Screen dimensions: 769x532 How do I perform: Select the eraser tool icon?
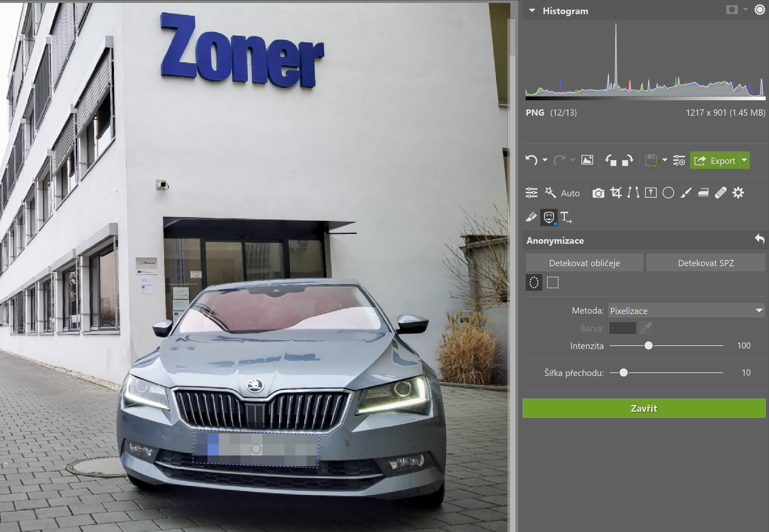pos(531,217)
